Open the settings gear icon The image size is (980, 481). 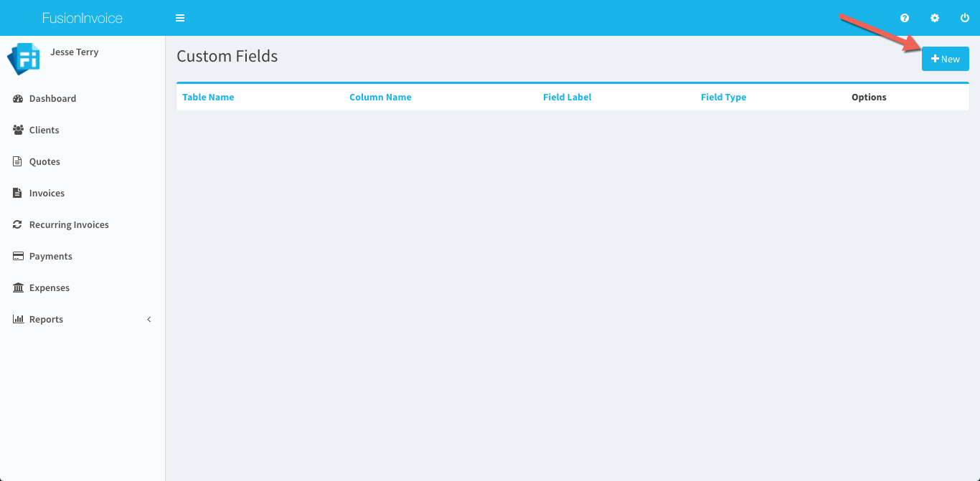tap(935, 18)
